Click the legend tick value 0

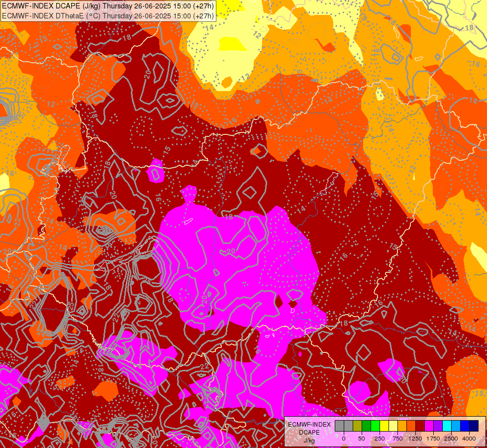344,439
